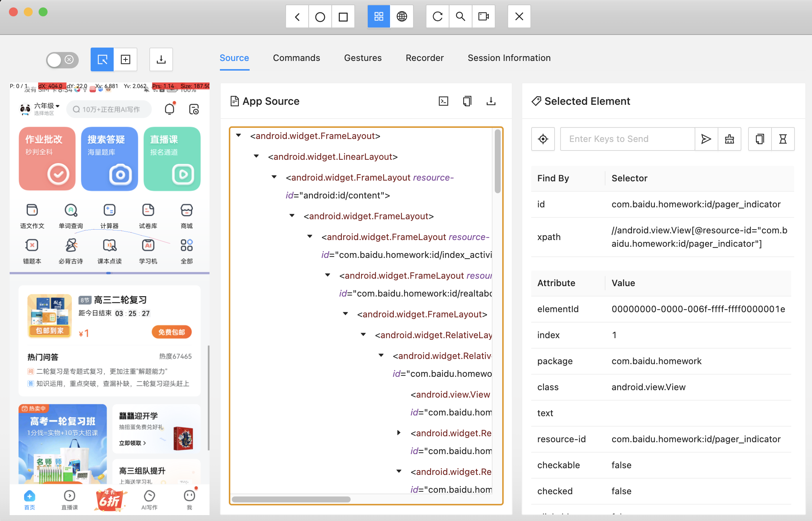
Task: Toggle the switch above the screenshot panel
Action: pyautogui.click(x=62, y=59)
